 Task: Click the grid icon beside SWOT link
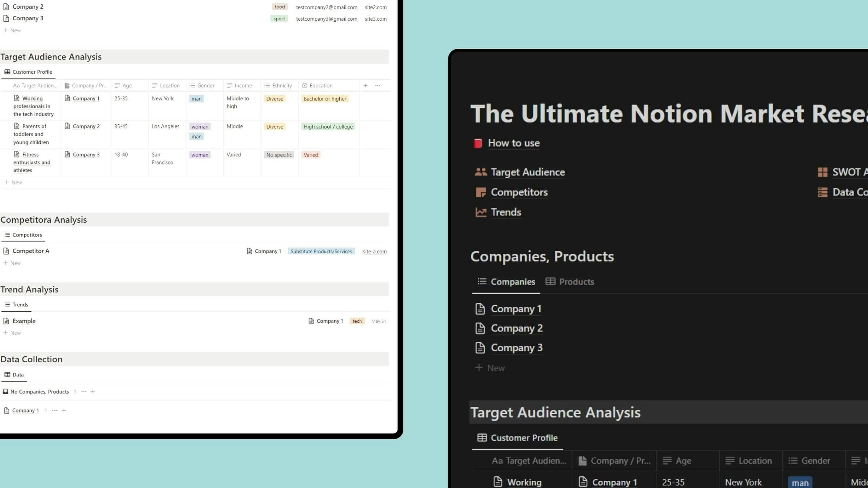pyautogui.click(x=822, y=172)
